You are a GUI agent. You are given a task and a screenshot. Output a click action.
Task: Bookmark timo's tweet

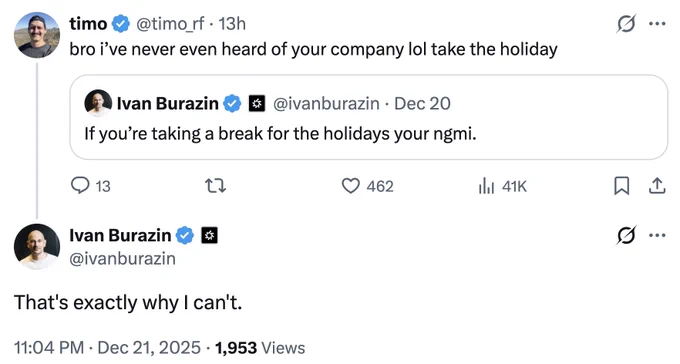pyautogui.click(x=621, y=186)
